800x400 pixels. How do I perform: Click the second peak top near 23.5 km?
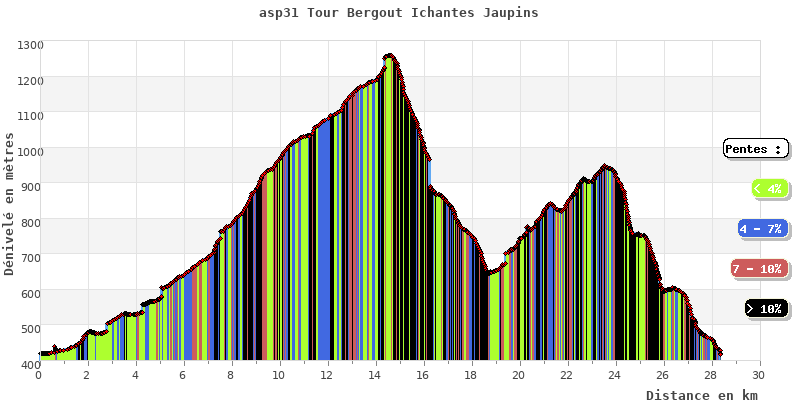pos(605,166)
